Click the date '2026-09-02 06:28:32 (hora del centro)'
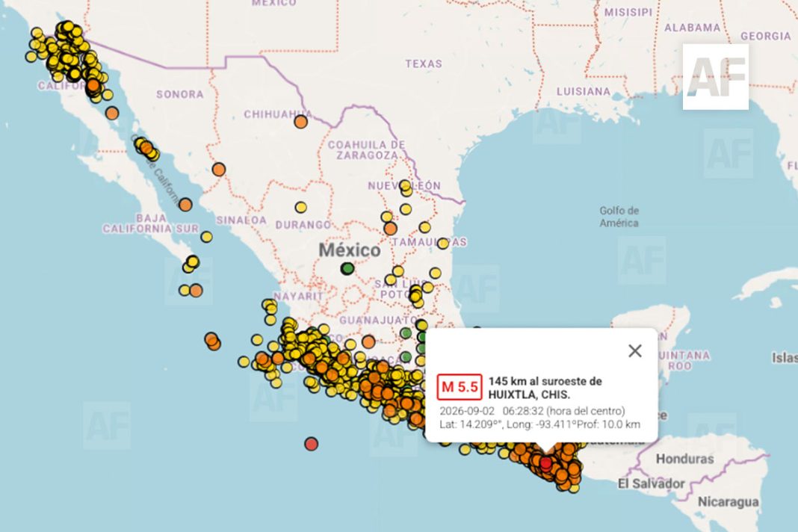Viewport: 798px width, 532px height. coord(532,411)
